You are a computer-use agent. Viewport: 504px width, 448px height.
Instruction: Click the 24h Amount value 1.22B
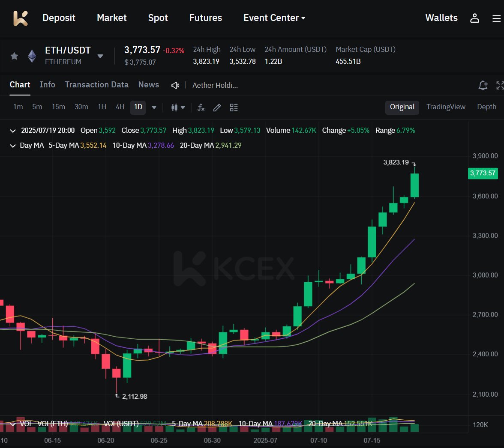[x=273, y=61]
